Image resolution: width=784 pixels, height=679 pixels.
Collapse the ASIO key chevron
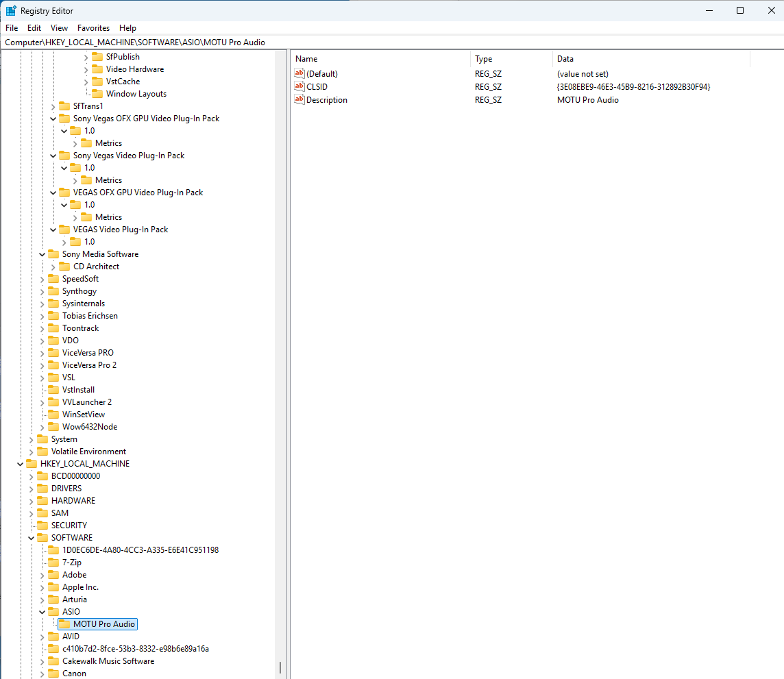(x=42, y=612)
